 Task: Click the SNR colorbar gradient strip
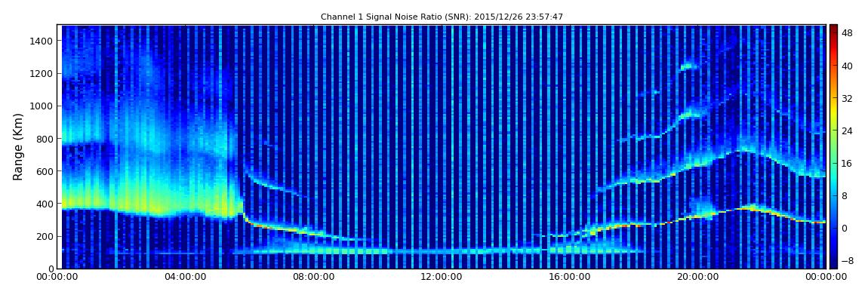point(833,146)
